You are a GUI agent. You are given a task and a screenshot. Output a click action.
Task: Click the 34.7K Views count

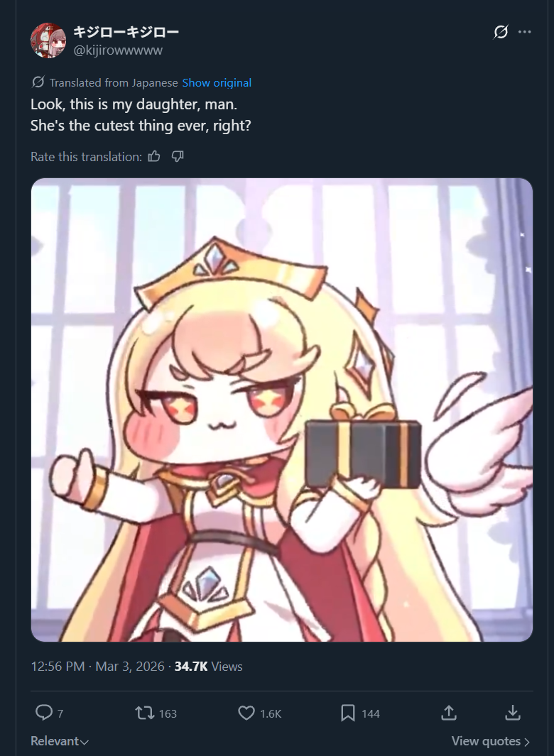pos(209,667)
